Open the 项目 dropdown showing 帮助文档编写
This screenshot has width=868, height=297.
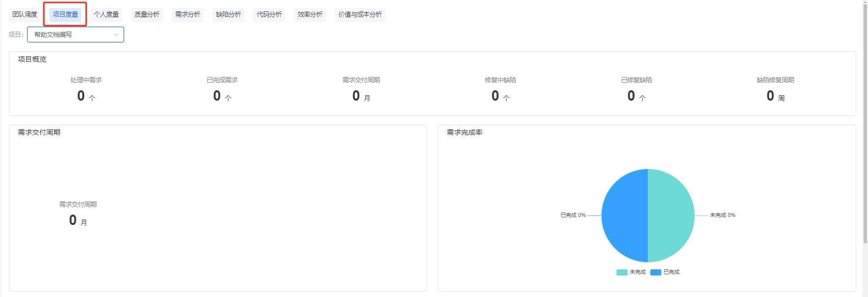75,35
